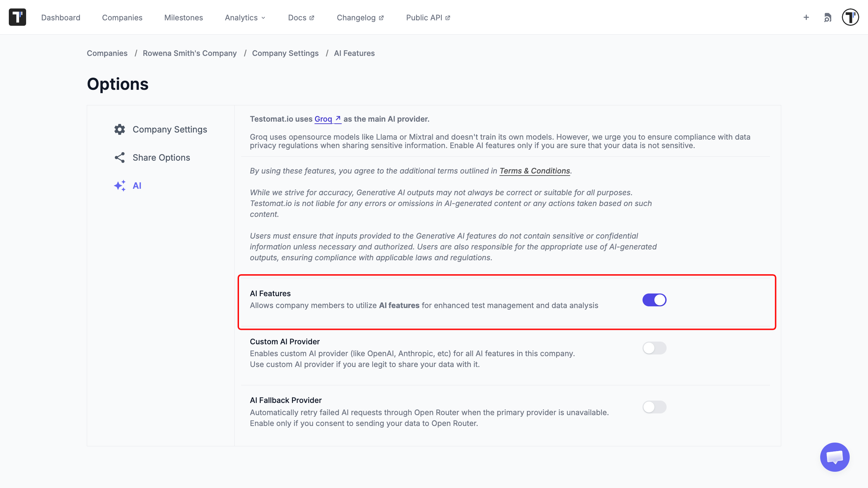The height and width of the screenshot is (488, 868).
Task: Open the Public API navigation link
Action: tap(428, 18)
